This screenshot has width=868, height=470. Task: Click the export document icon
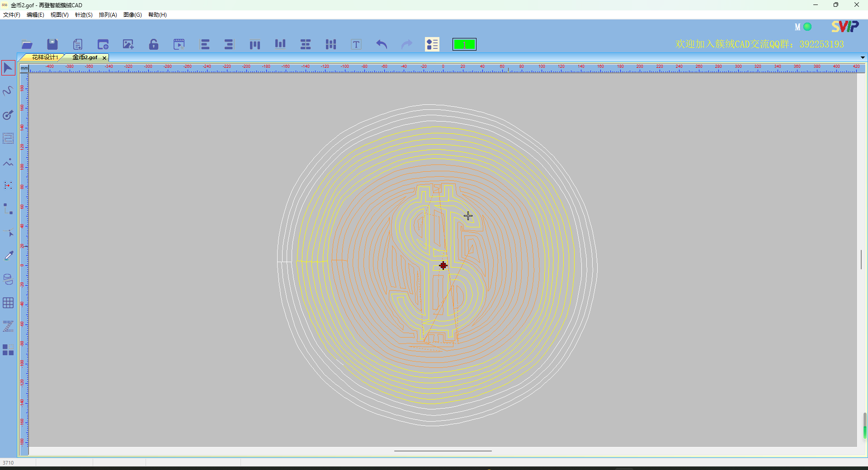78,44
